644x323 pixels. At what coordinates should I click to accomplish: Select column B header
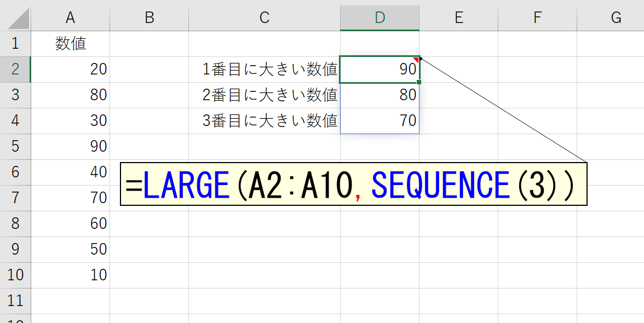point(149,18)
